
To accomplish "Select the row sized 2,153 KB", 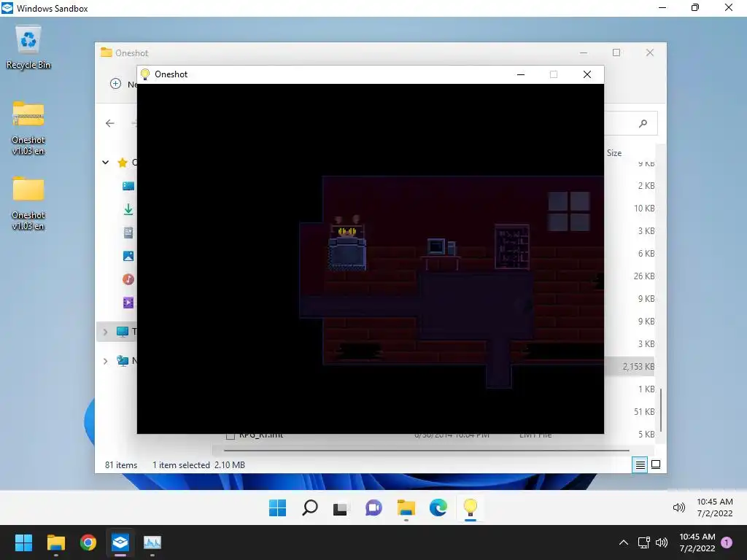I will [629, 367].
